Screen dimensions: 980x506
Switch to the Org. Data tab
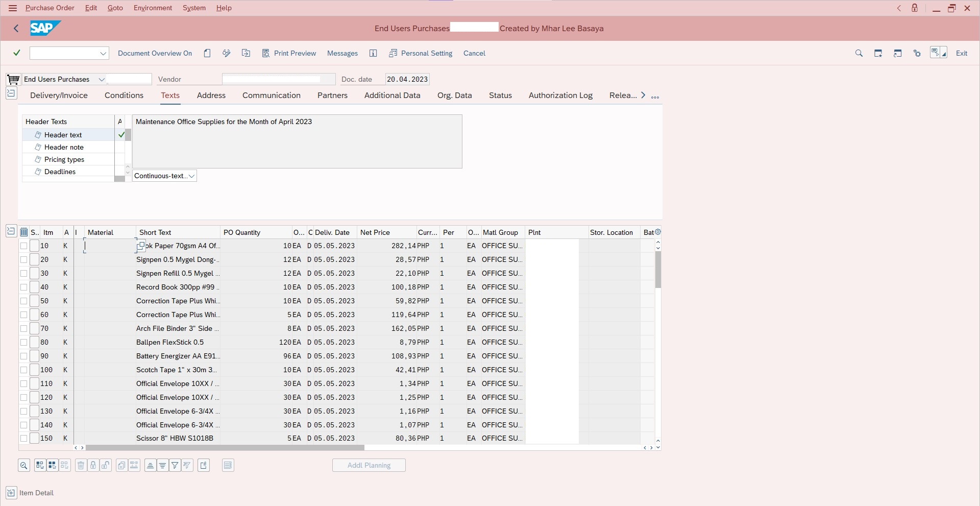455,95
